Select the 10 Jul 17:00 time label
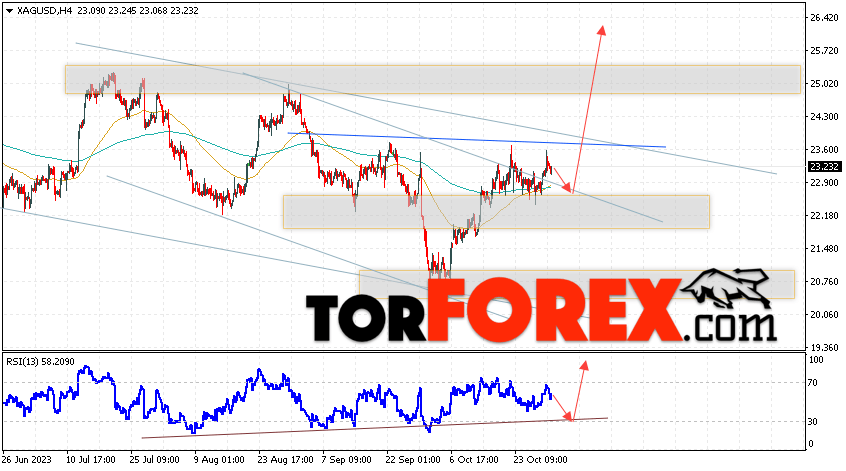The width and height of the screenshot is (846, 471). click(91, 460)
